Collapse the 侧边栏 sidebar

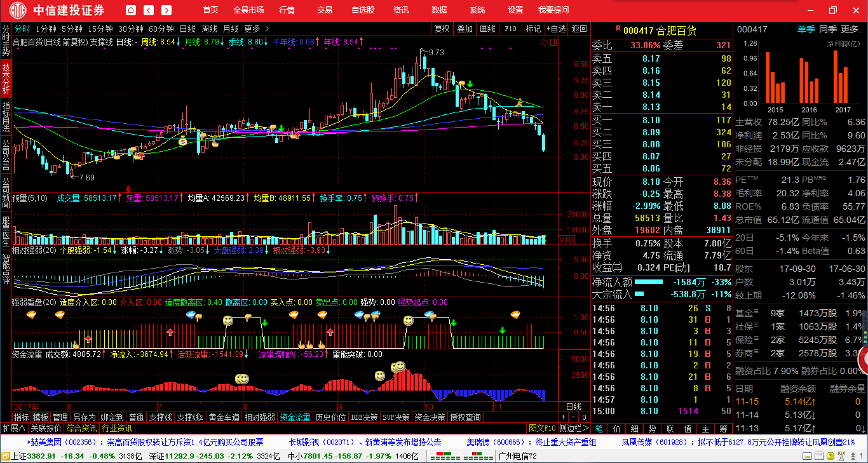(574, 428)
